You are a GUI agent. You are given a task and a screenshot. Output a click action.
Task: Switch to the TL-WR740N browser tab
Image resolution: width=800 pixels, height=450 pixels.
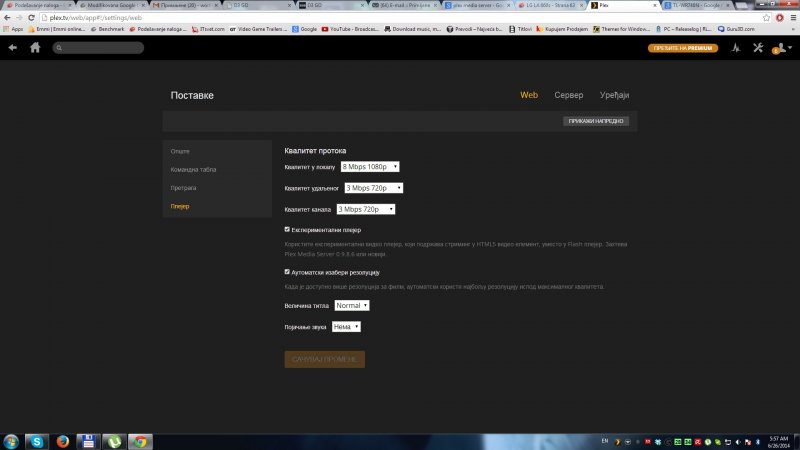[697, 5]
